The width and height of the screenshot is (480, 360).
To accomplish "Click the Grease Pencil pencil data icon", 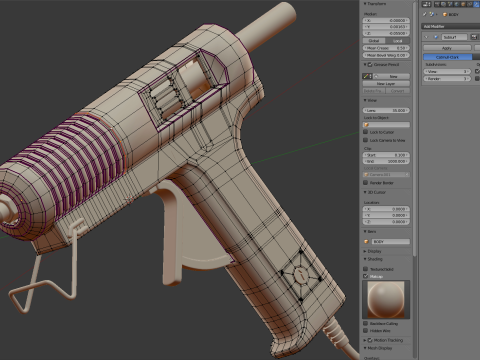I will (x=366, y=76).
